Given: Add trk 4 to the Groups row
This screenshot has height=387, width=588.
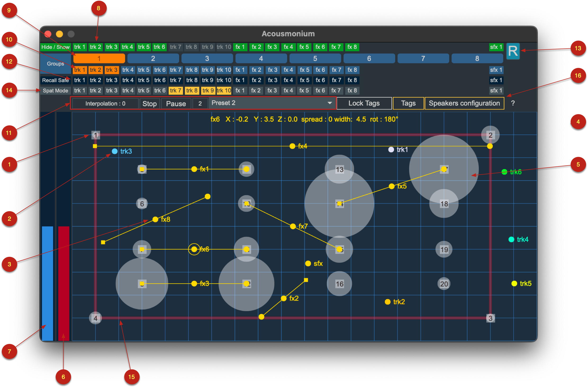Looking at the screenshot, I should [x=128, y=70].
